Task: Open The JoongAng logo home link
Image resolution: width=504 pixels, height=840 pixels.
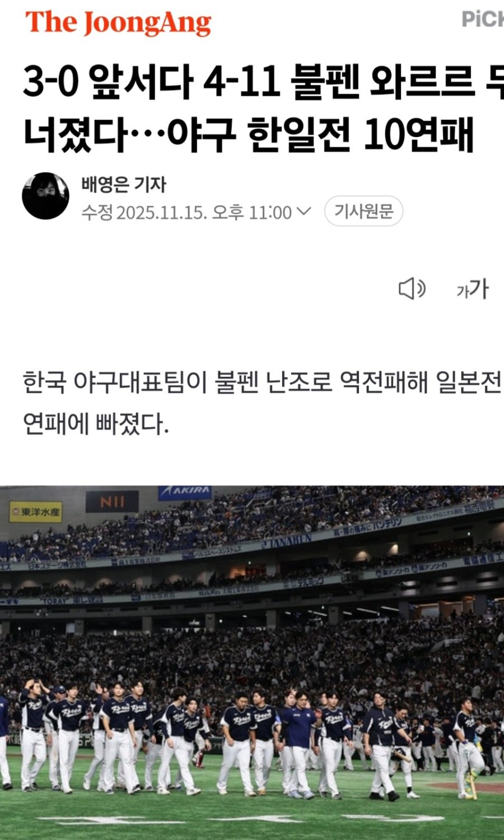Action: point(118,23)
